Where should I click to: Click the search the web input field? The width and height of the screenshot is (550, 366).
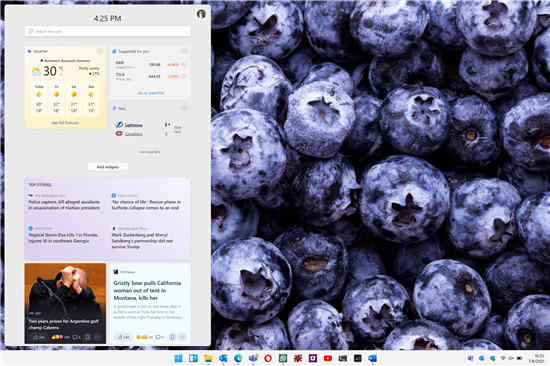click(x=108, y=31)
